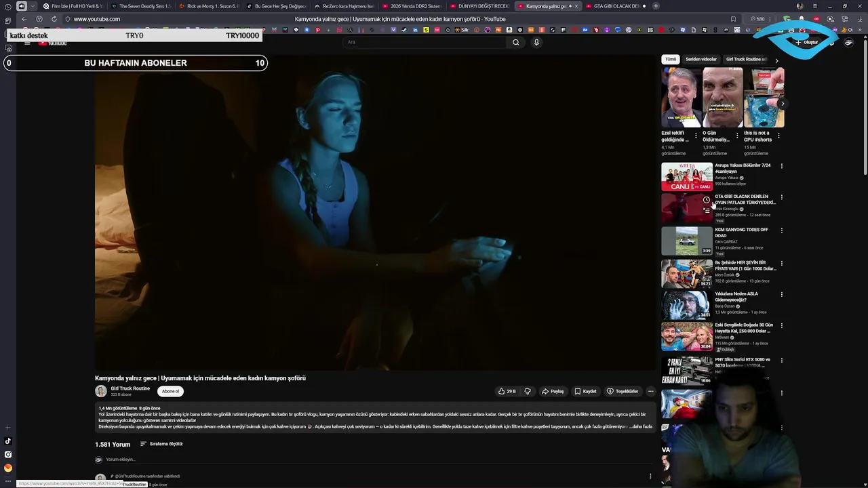Open options for GTA GİBİ OLACAK video
Viewport: 868px width, 488px height.
pos(781,197)
